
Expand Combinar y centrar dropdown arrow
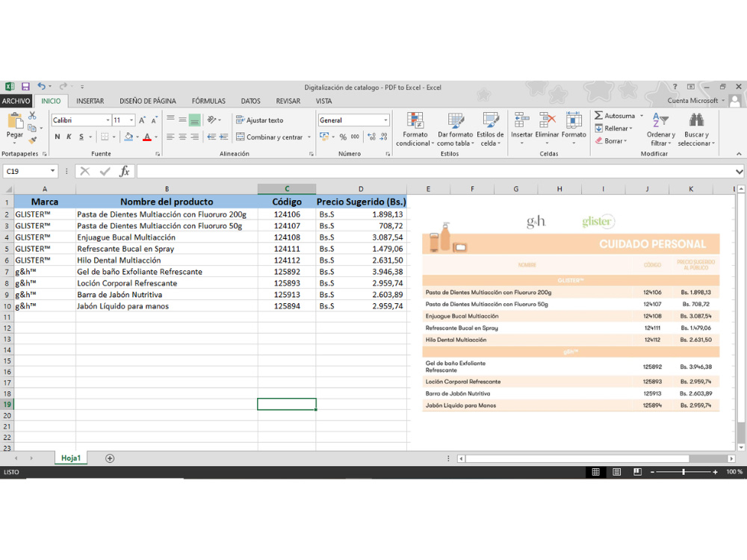(309, 137)
